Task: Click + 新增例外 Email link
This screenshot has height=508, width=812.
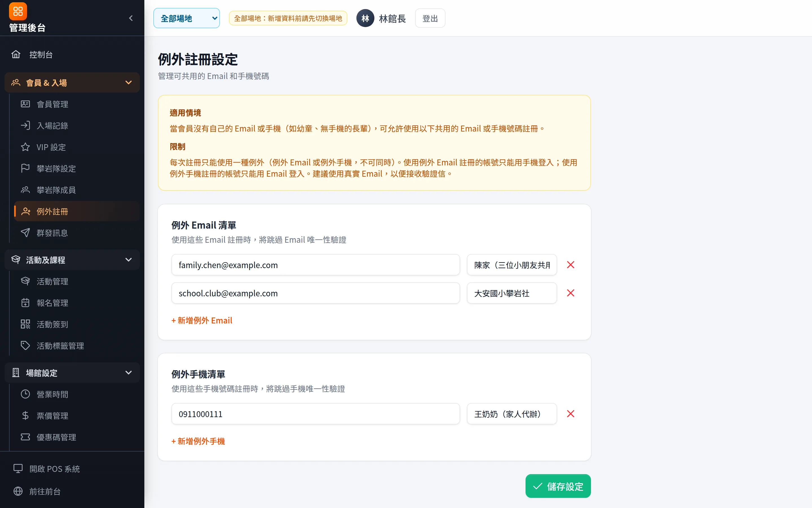Action: (x=202, y=321)
